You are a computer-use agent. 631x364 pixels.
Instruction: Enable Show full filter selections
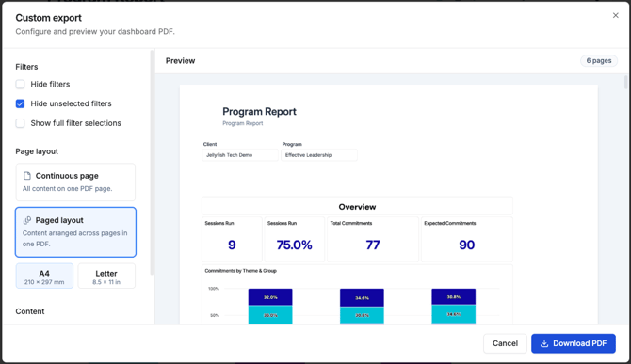[x=20, y=123]
